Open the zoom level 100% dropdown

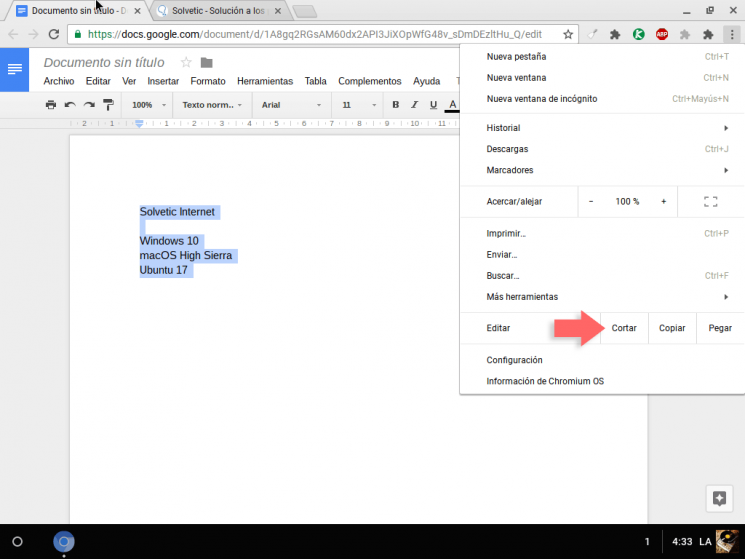149,104
